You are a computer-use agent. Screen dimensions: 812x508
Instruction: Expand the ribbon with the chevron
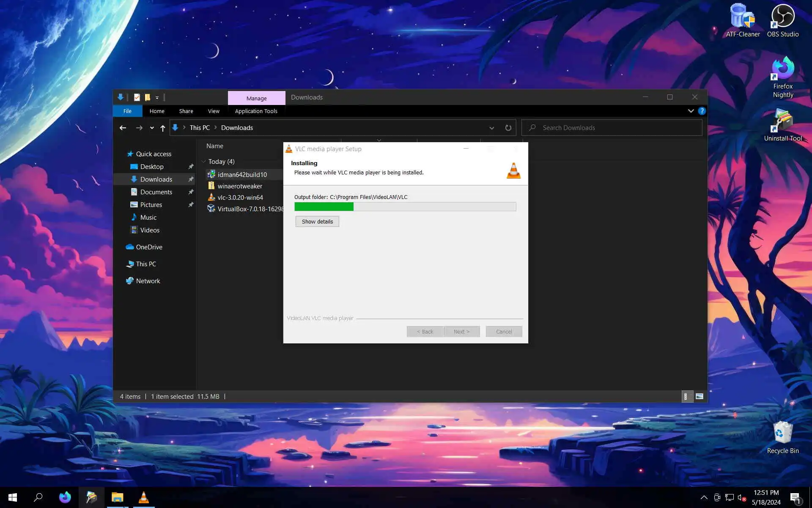tap(691, 111)
